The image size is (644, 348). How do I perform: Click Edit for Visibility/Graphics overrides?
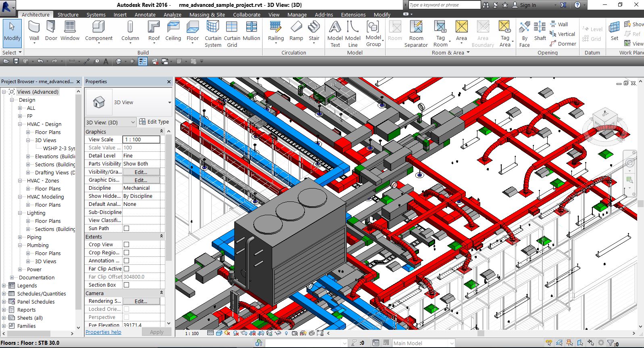141,172
